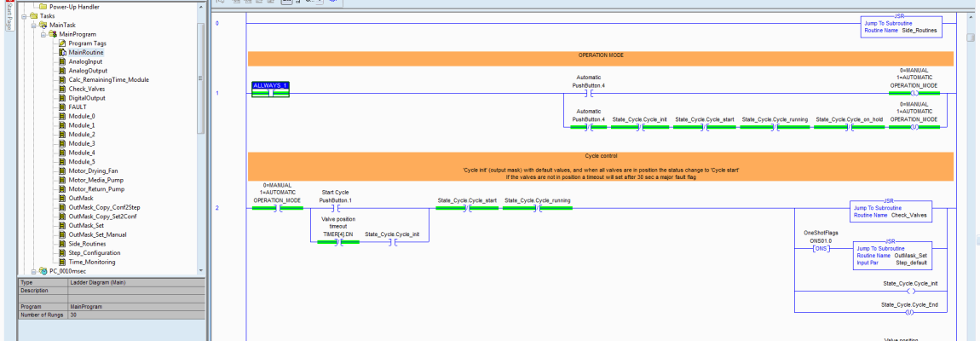Open the Motor_Media_Pump routine
The height and width of the screenshot is (341, 980).
(95, 180)
